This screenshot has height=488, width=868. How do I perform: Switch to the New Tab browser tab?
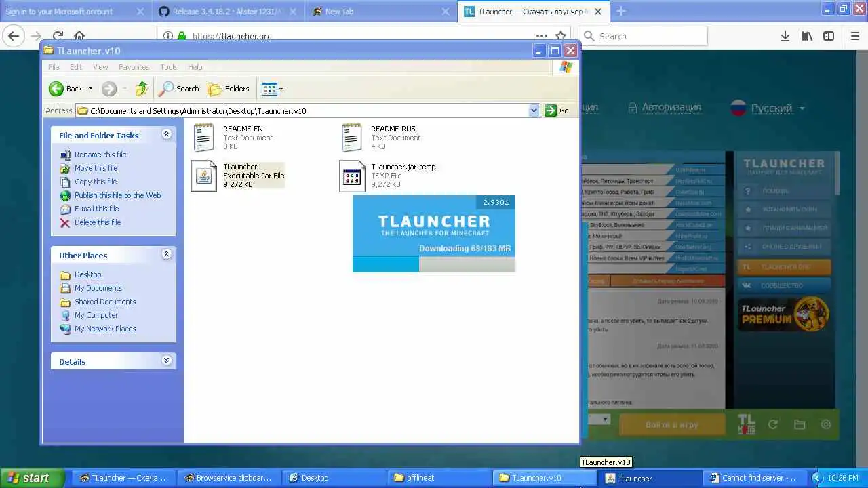click(x=381, y=12)
